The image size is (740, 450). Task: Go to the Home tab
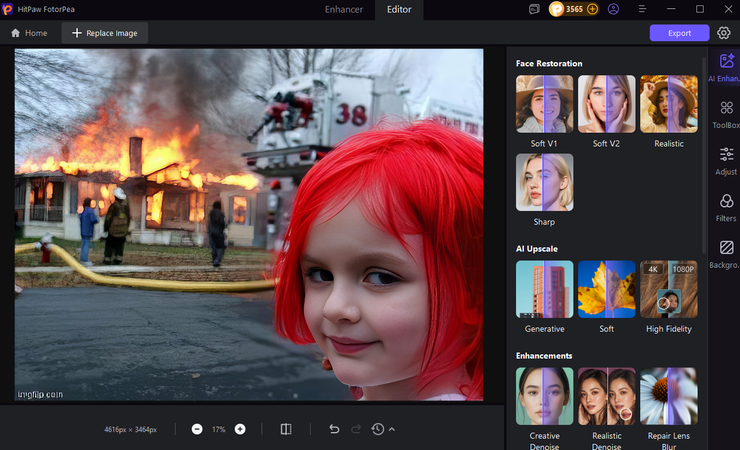29,33
